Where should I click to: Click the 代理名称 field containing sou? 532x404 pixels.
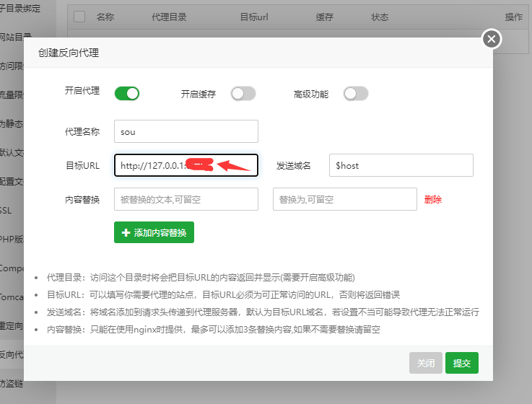186,131
